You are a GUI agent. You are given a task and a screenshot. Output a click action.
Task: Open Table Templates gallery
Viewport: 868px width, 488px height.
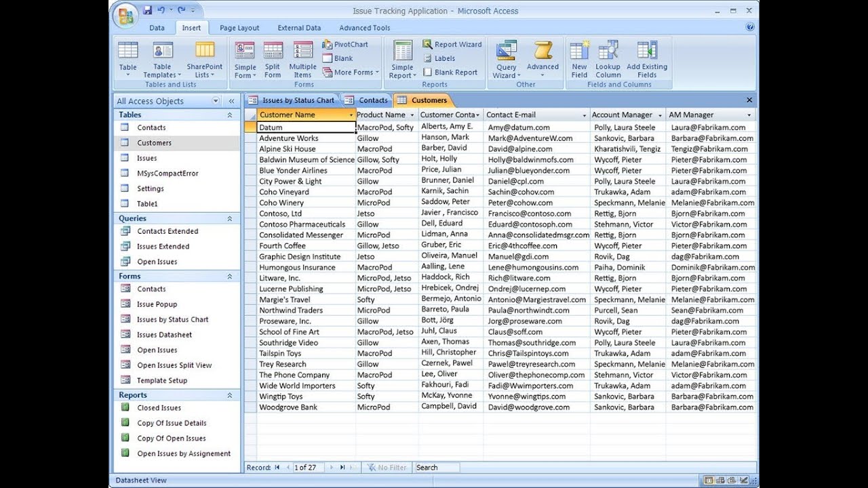162,60
